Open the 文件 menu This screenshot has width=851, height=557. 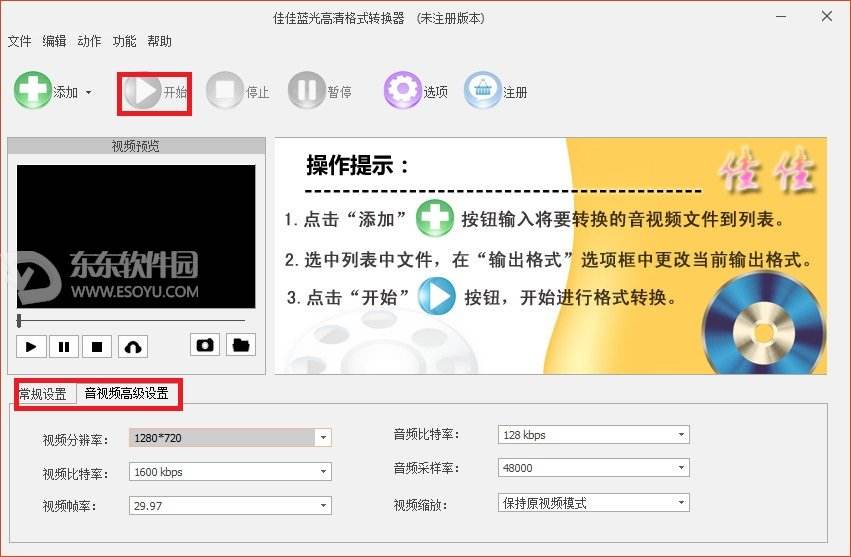point(20,41)
